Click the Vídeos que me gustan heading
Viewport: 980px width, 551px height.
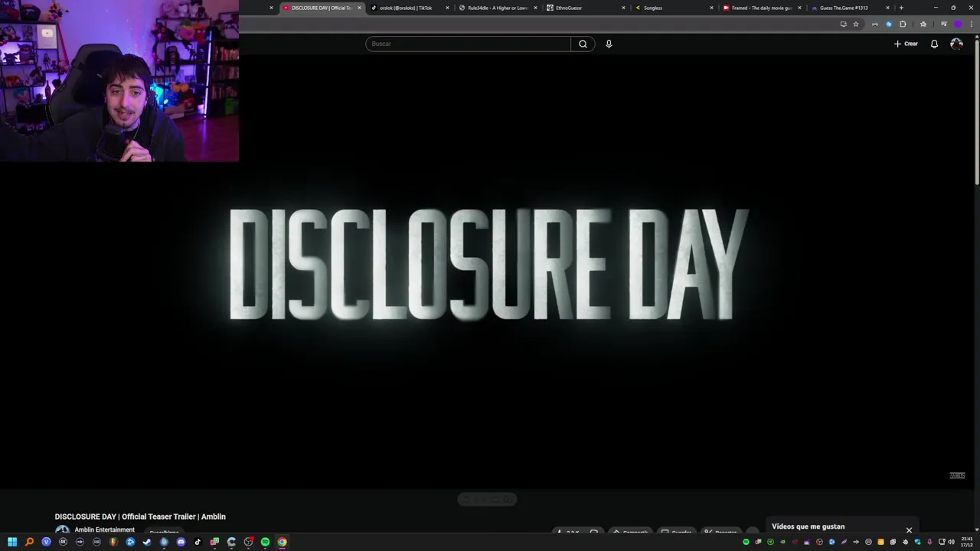point(808,527)
